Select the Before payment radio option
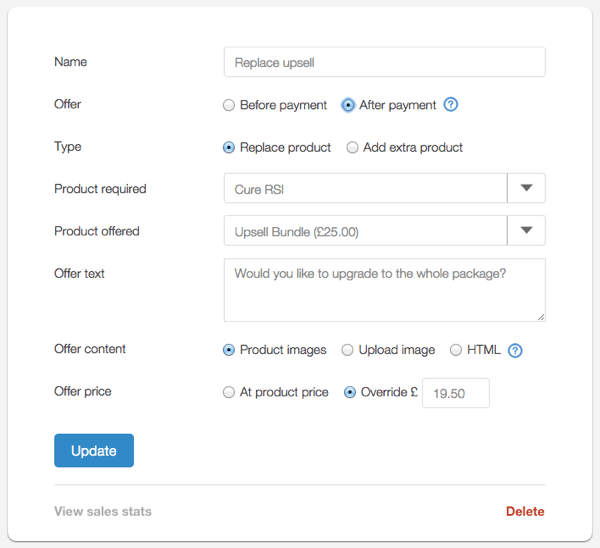Screen dimensions: 600x548 pos(229,105)
